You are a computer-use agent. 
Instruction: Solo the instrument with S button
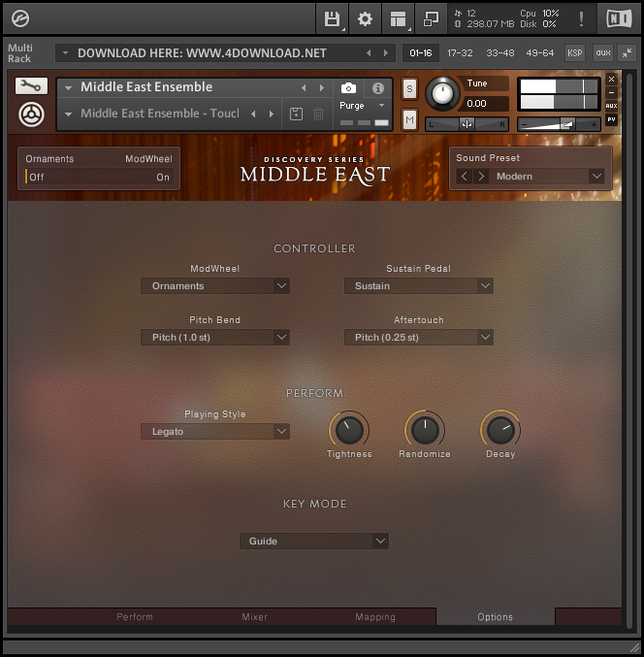point(409,89)
